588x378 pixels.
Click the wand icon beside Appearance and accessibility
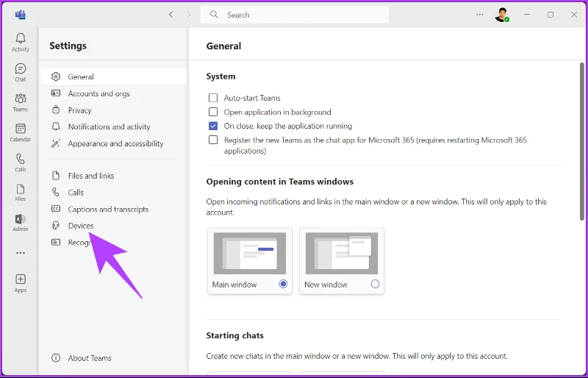pos(56,143)
